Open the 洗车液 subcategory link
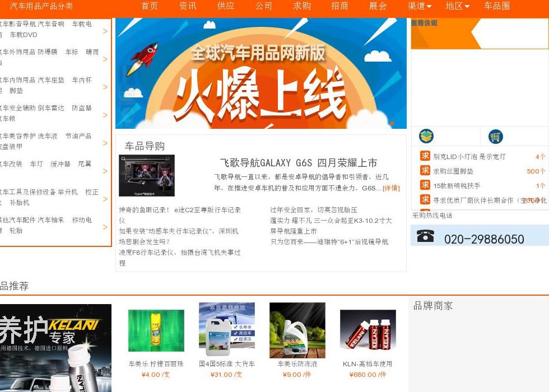Image resolution: width=549 pixels, height=392 pixels. point(47,136)
